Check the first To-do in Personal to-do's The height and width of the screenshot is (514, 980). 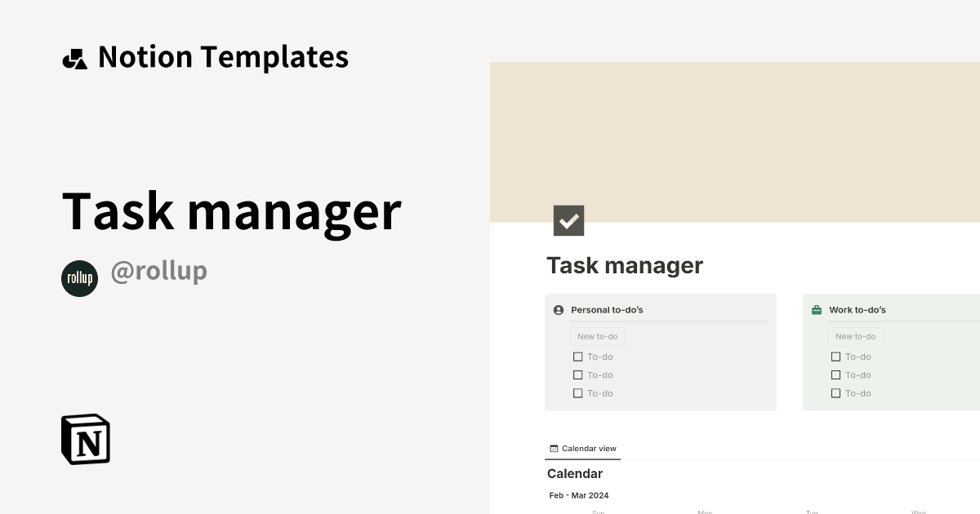click(x=577, y=357)
